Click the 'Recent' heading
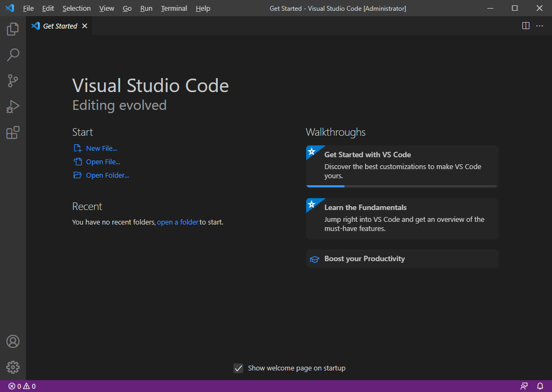This screenshot has width=552, height=392. (x=87, y=206)
